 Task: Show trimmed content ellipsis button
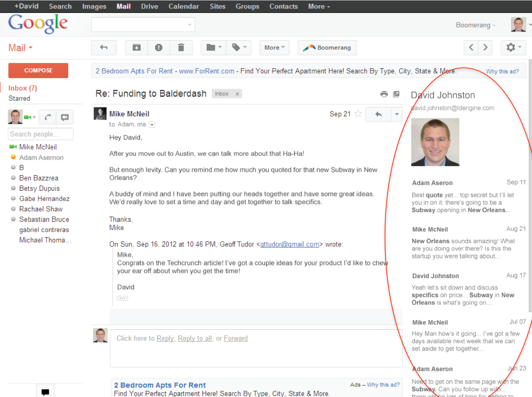(x=123, y=298)
